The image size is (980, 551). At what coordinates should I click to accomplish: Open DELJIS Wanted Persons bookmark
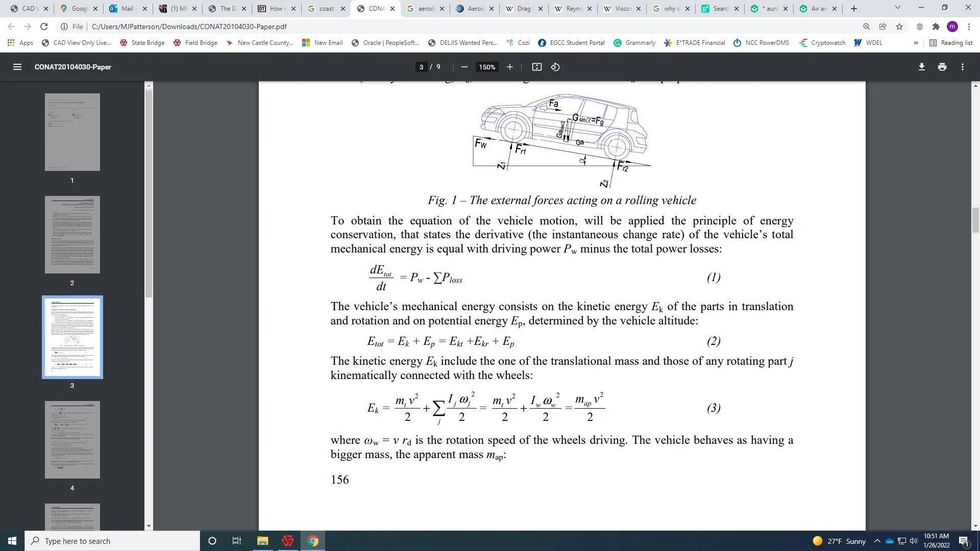[463, 43]
